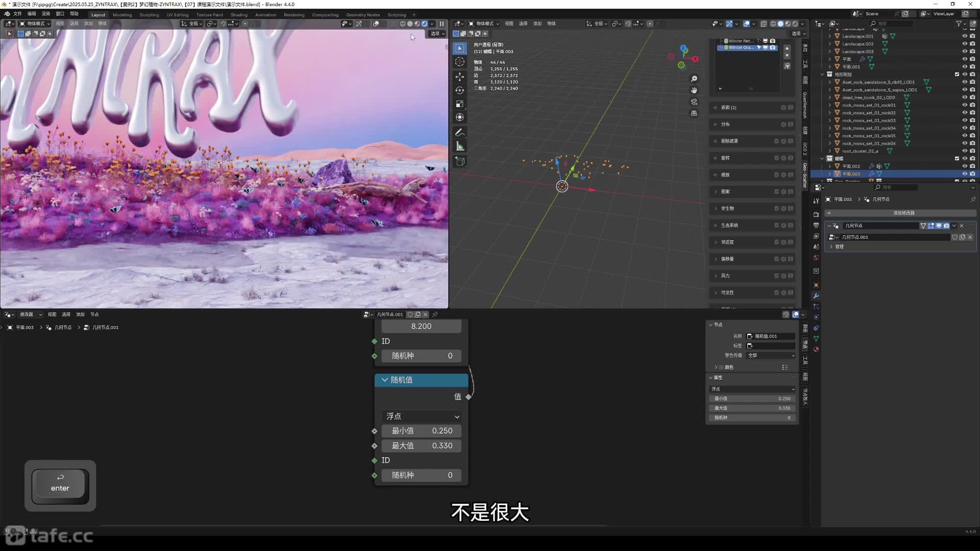Switch to the UV Editing workspace tab

[178, 15]
